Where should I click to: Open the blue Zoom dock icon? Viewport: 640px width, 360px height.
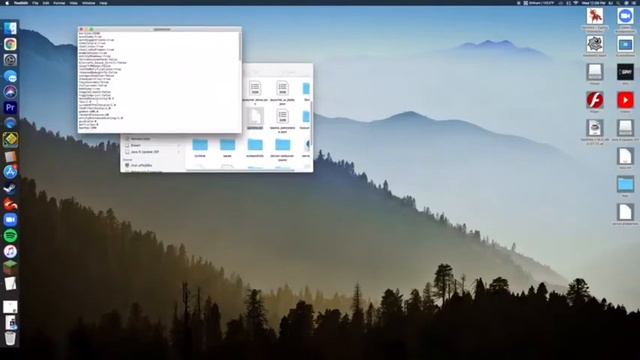[10, 220]
